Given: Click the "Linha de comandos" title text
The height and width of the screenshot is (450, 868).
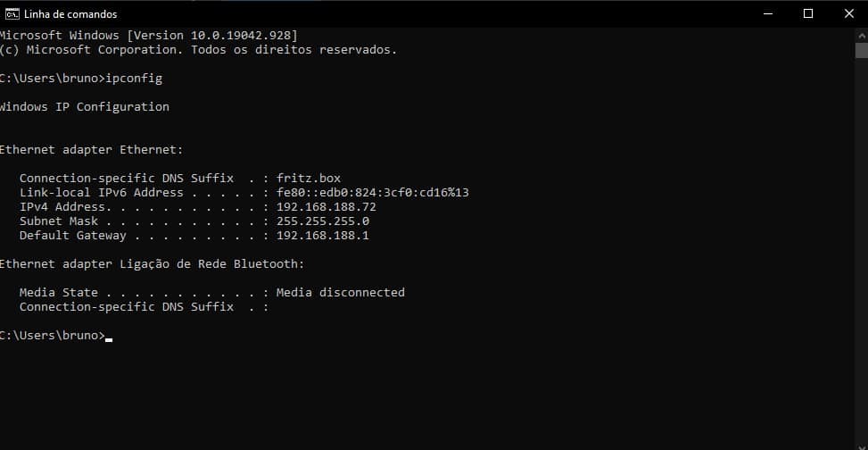Looking at the screenshot, I should pyautogui.click(x=70, y=14).
